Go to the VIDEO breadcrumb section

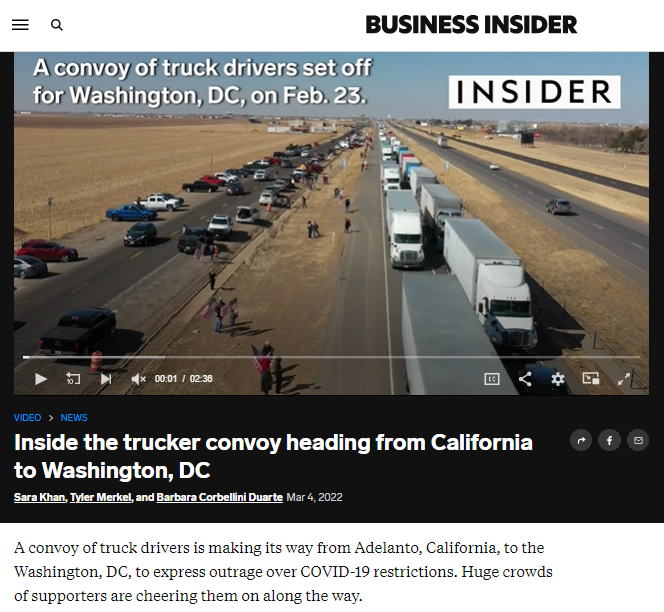(x=28, y=418)
